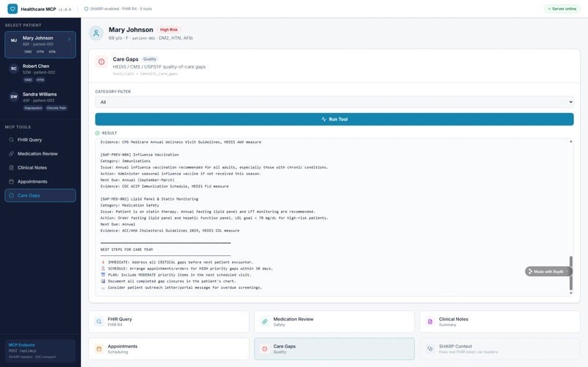The width and height of the screenshot is (588, 367).
Task: Click the Quality tag beside Care Gaps title
Action: tap(150, 59)
